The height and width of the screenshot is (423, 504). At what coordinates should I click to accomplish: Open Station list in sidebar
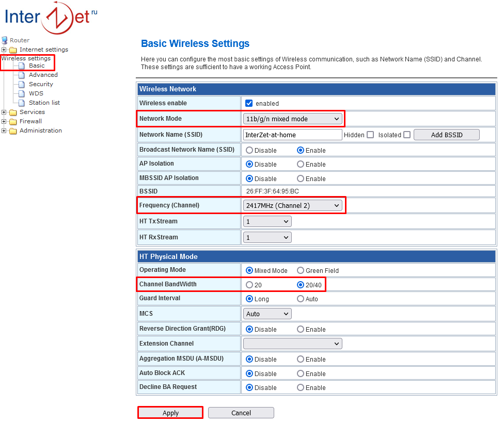(x=44, y=103)
